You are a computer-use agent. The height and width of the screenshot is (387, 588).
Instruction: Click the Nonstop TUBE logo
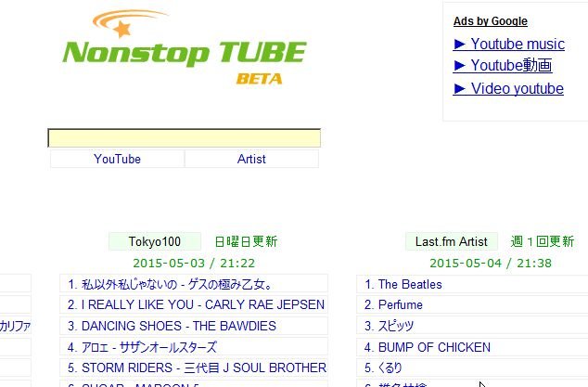pos(185,47)
